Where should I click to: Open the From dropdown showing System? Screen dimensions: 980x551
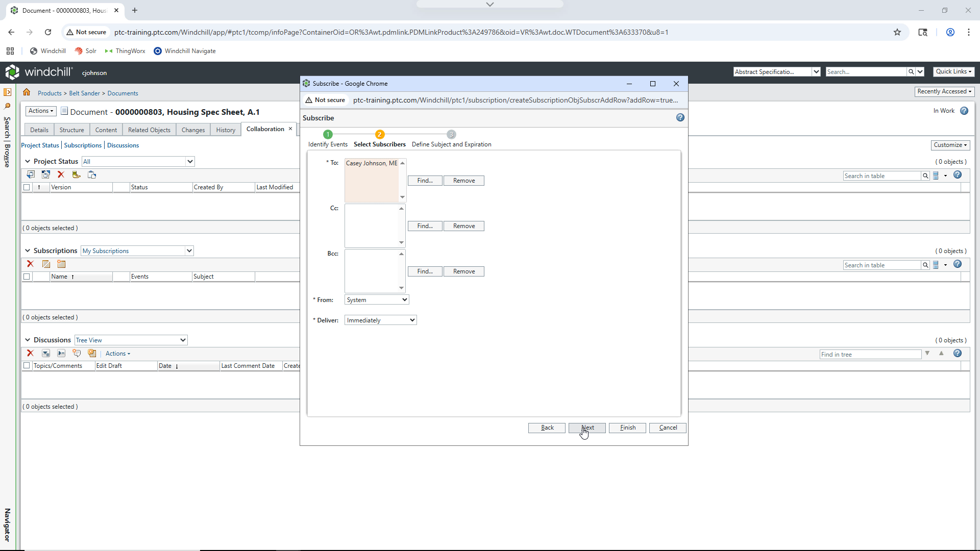click(377, 300)
